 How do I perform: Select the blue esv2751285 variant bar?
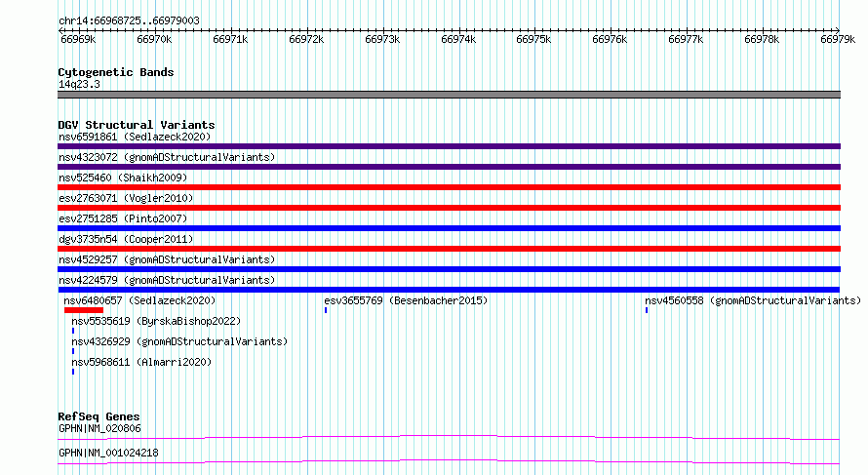tap(449, 228)
